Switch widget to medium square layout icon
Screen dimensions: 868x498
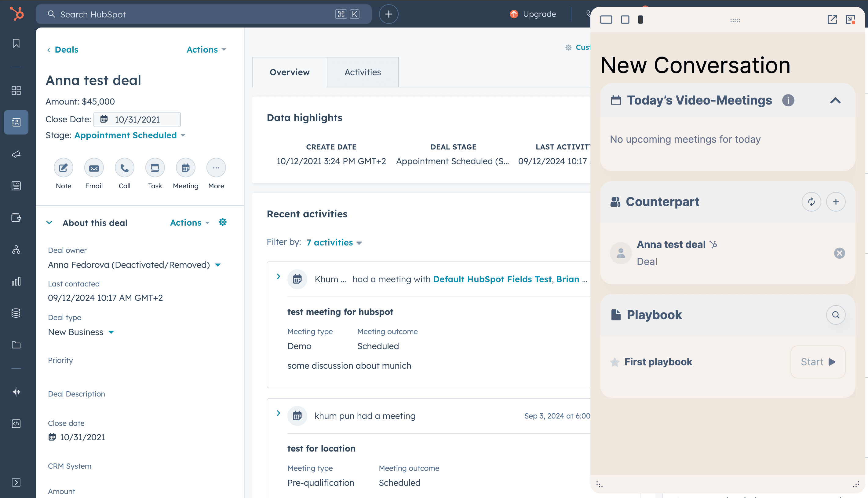pos(625,20)
